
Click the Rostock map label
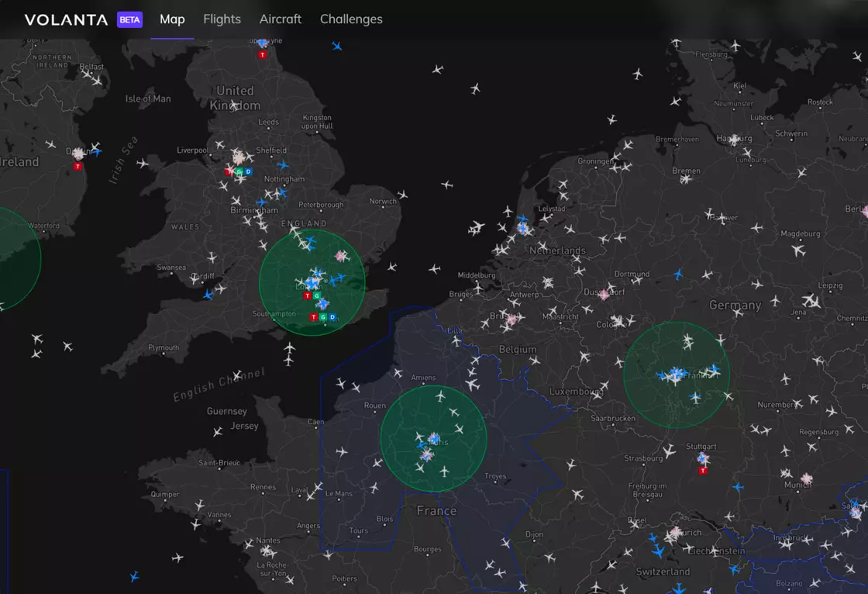pos(820,102)
